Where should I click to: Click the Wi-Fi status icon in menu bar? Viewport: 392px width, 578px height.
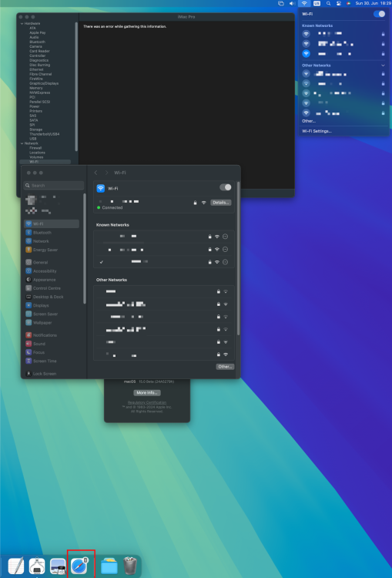pos(304,3)
